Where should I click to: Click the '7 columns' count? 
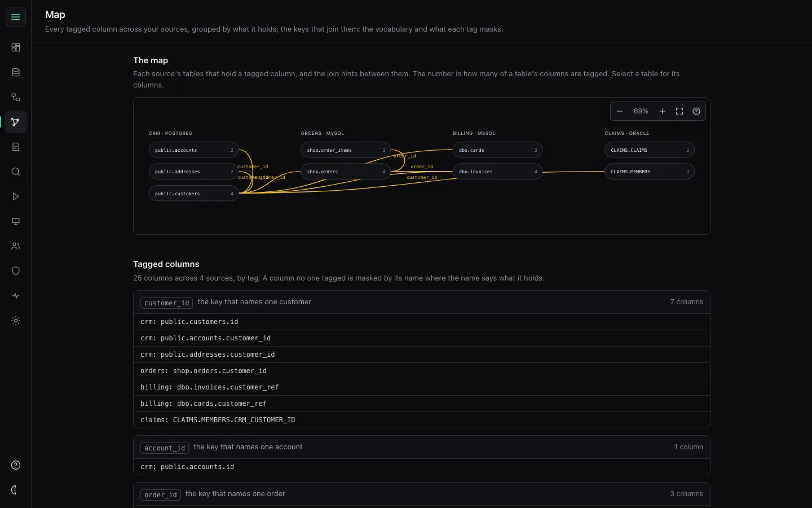[686, 302]
